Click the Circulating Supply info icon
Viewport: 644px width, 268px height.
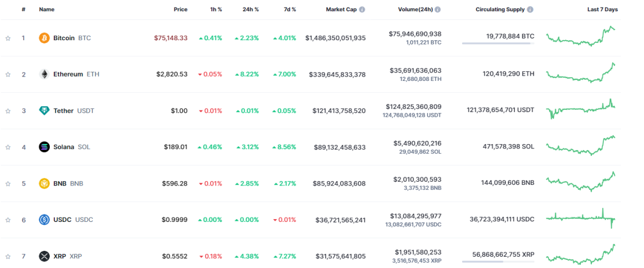[x=530, y=10]
